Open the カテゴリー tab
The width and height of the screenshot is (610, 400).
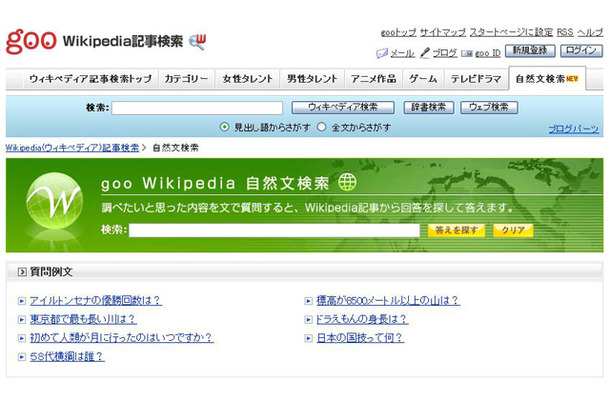tap(186, 79)
